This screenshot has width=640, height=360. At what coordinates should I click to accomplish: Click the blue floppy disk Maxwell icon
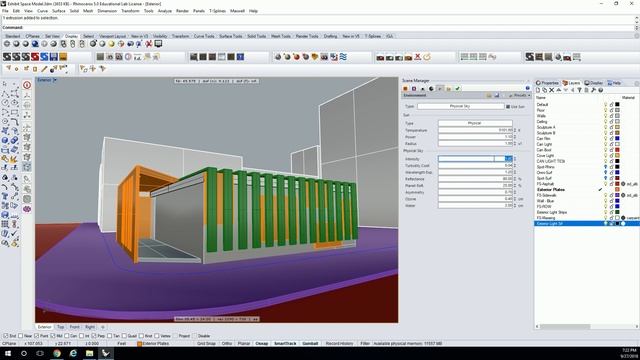53,57
